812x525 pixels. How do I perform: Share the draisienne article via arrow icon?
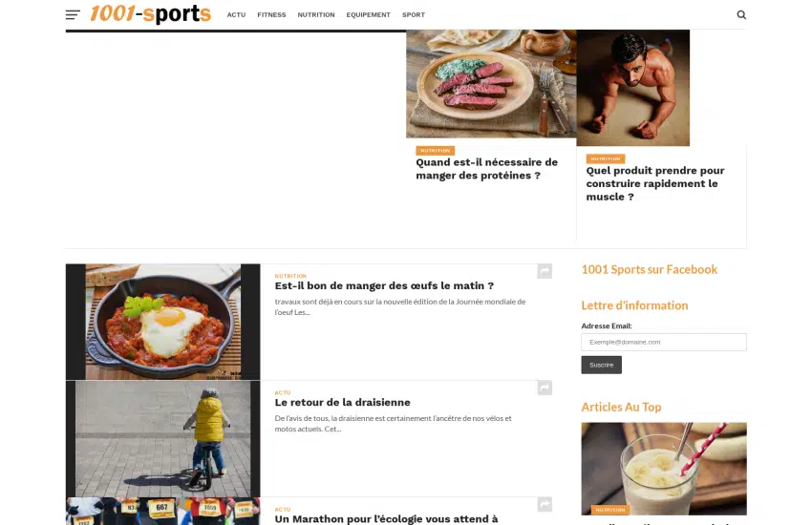[545, 388]
